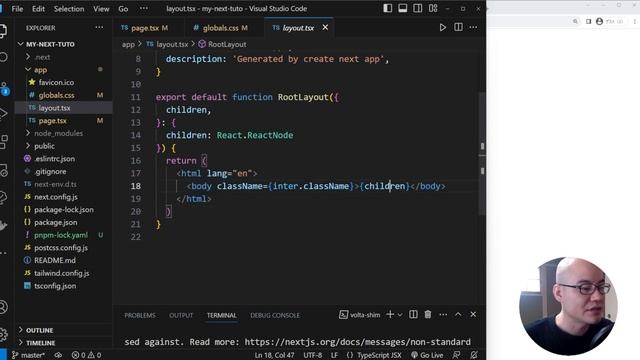The image size is (640, 360).
Task: Open Explorer panel Views and More Actions
Action: (99, 28)
